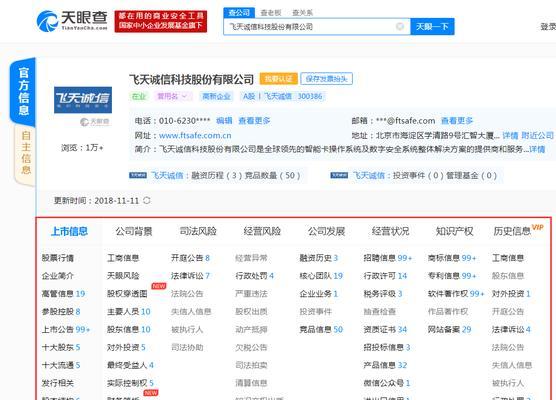Open 开庭公告 8 under 司法风险

pos(190,258)
